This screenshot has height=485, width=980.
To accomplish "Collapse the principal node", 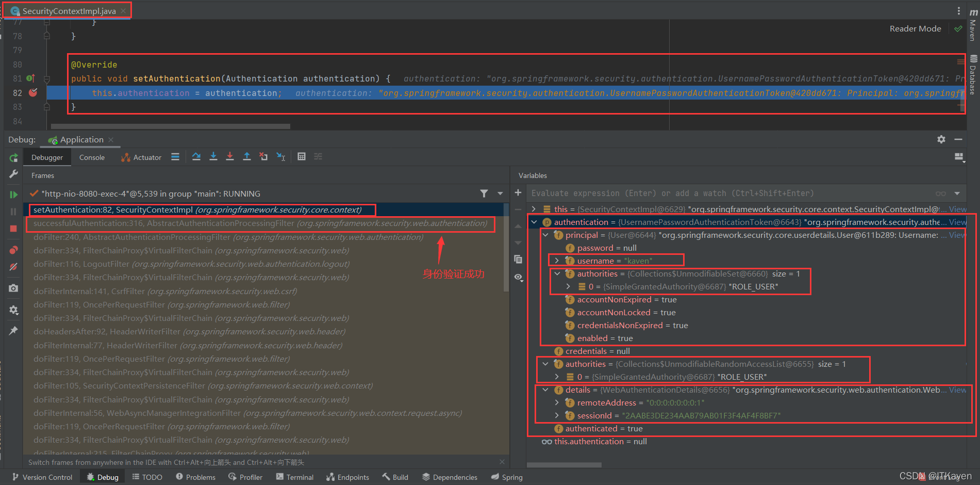I will pyautogui.click(x=545, y=235).
